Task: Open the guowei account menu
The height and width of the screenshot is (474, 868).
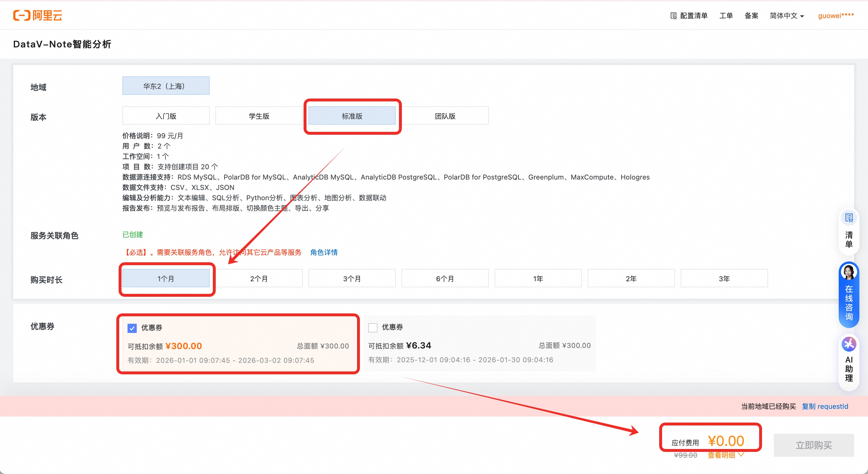Action: (x=836, y=16)
